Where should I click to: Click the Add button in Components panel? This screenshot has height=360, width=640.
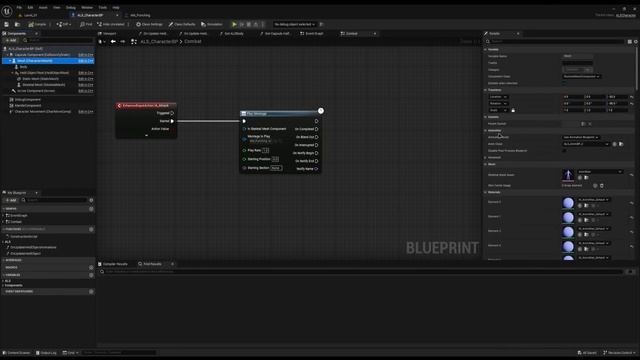[x=11, y=40]
